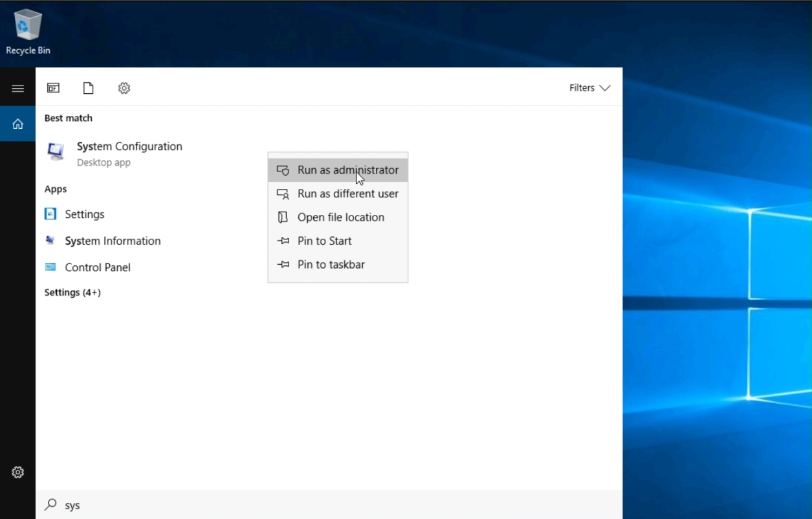Click the System Information app icon

point(50,241)
